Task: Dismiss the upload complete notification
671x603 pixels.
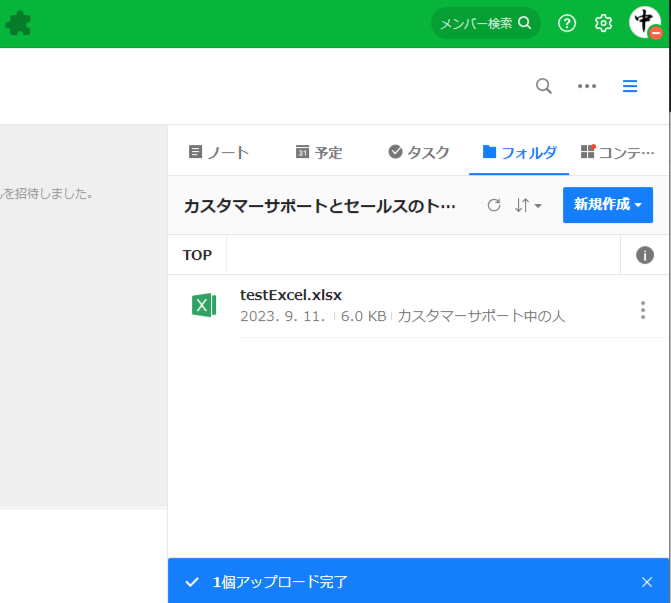Action: coord(646,582)
